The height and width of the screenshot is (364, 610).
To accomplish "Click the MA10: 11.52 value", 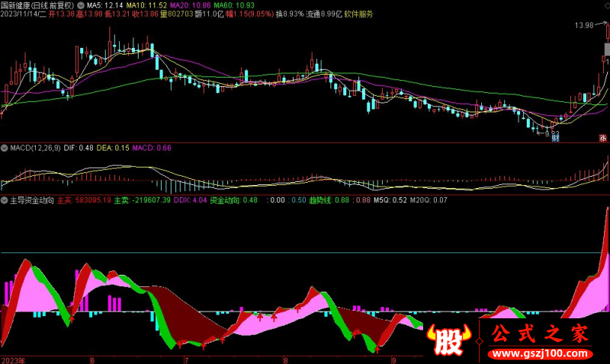I will coord(146,5).
